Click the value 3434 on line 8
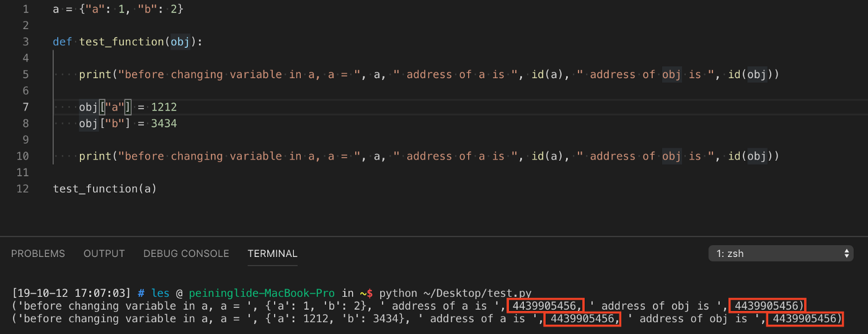868x334 pixels. tap(164, 124)
